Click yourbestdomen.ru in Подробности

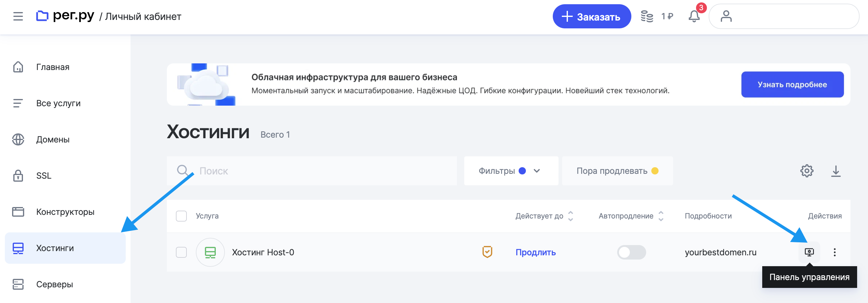click(x=721, y=252)
